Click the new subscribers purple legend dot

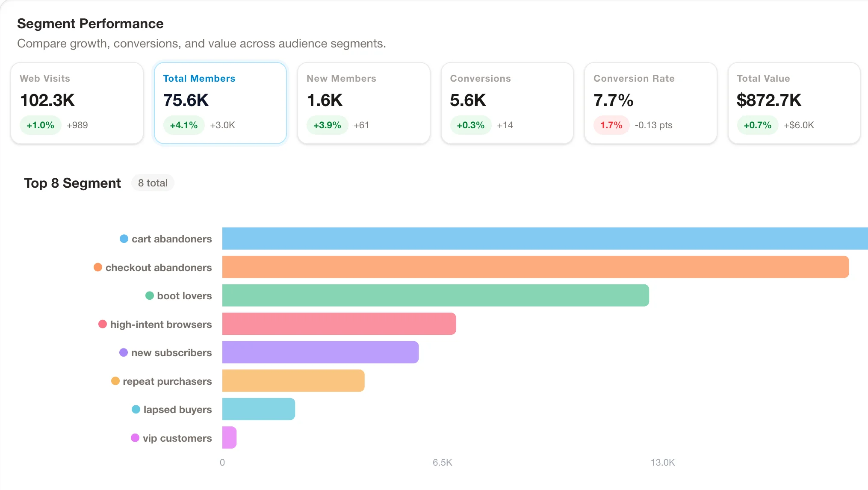coord(124,352)
